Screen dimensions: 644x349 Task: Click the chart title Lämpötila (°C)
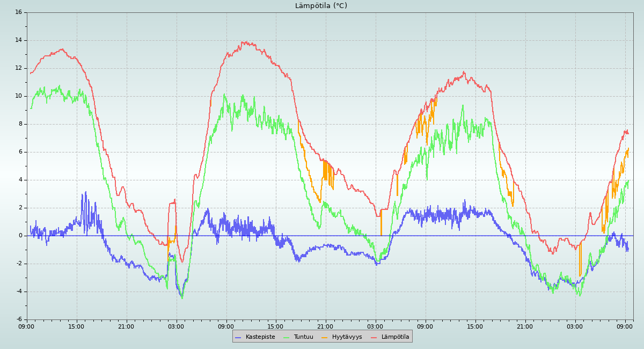(321, 6)
